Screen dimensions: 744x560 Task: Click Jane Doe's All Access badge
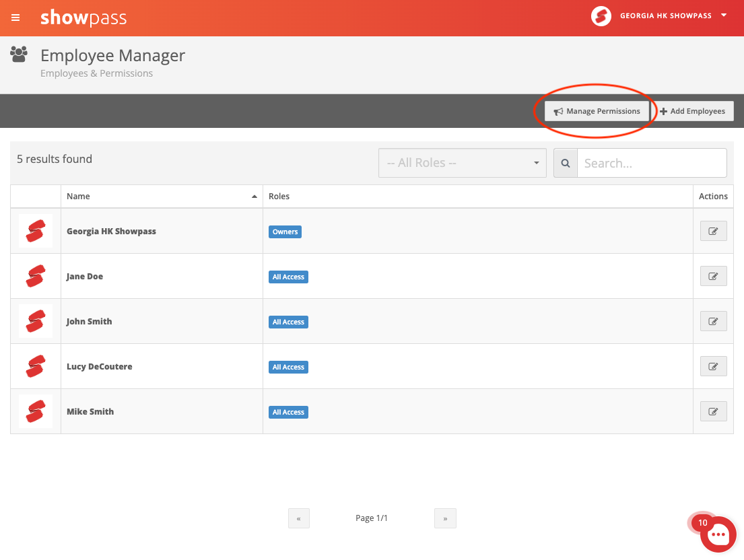click(x=288, y=277)
